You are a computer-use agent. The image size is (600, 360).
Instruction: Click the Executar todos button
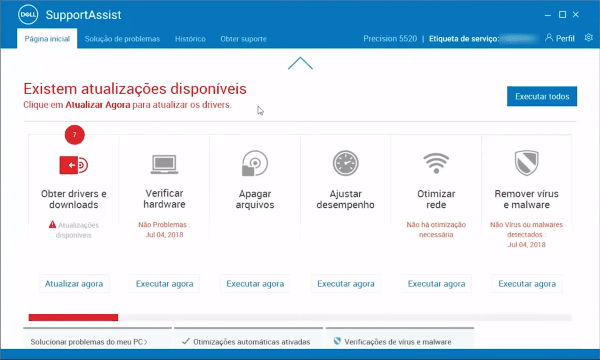click(x=542, y=96)
